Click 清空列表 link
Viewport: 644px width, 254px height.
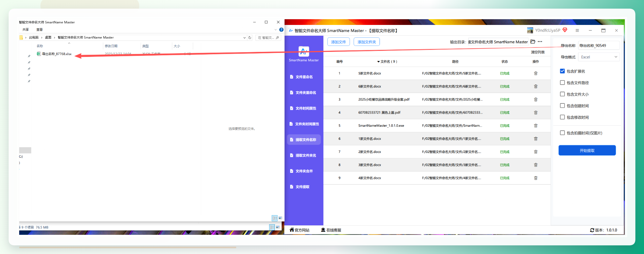(x=538, y=52)
